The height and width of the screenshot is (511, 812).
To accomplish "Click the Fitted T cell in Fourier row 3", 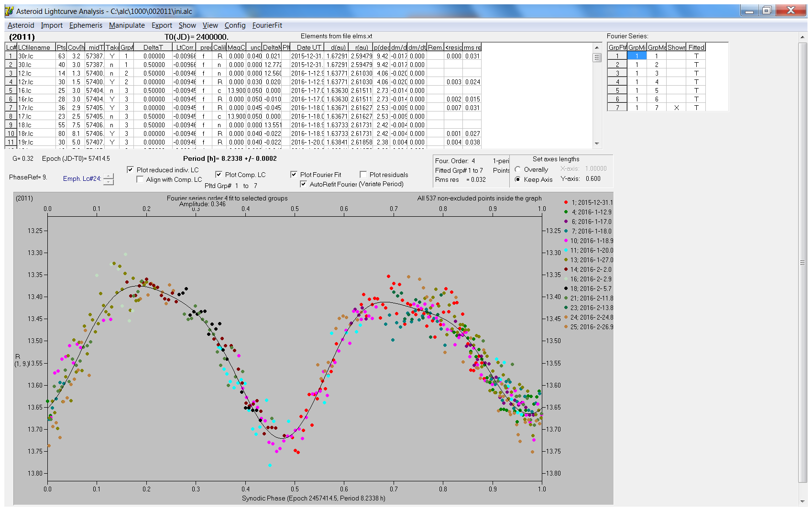I will [696, 73].
